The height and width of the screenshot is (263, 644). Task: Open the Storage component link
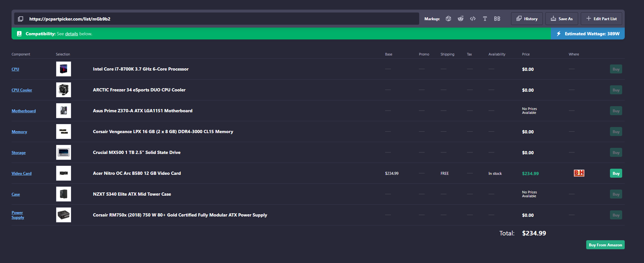coord(19,152)
